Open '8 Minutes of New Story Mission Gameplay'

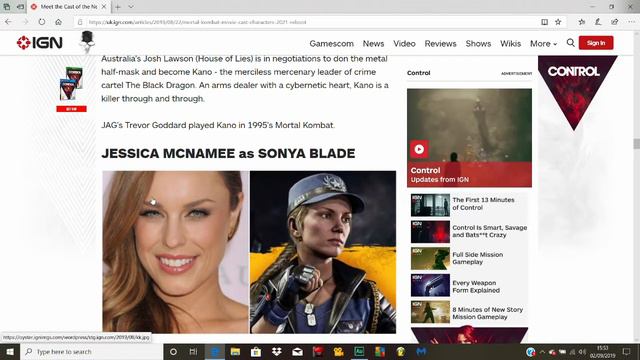click(x=469, y=313)
